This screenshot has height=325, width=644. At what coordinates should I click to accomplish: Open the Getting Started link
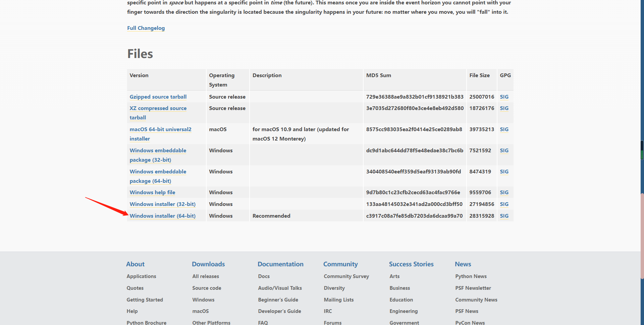click(145, 300)
